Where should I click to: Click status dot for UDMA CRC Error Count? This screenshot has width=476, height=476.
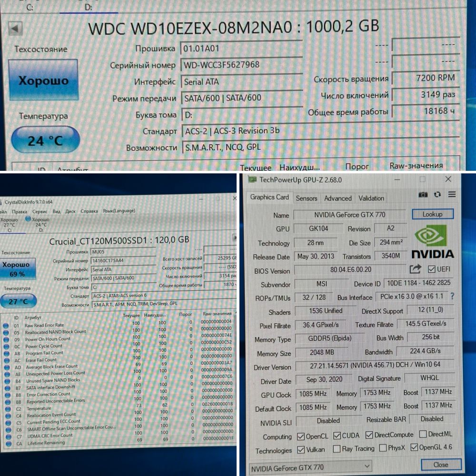pyautogui.click(x=9, y=437)
